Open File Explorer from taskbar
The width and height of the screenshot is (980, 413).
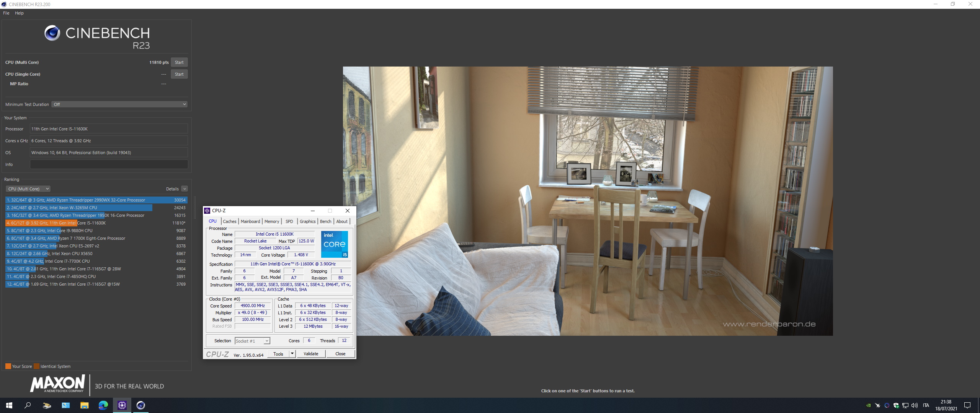(x=84, y=405)
